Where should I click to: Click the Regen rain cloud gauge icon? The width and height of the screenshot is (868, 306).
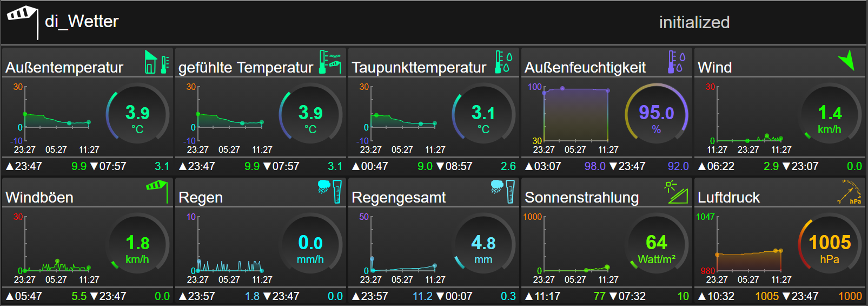(x=330, y=192)
